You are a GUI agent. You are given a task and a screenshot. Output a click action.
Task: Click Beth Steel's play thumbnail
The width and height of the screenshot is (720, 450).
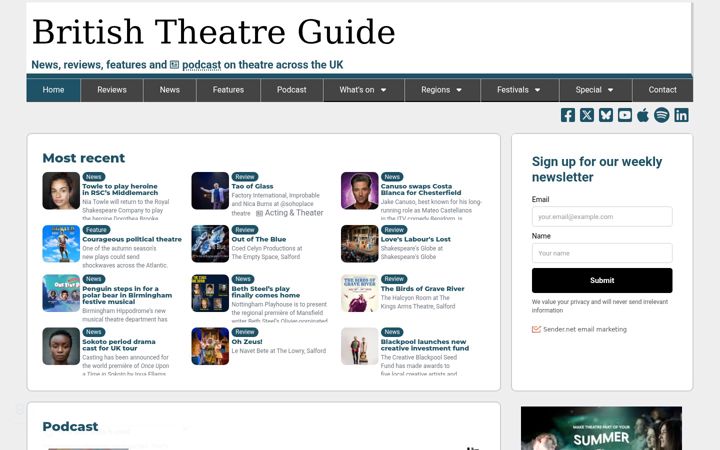coord(210,293)
